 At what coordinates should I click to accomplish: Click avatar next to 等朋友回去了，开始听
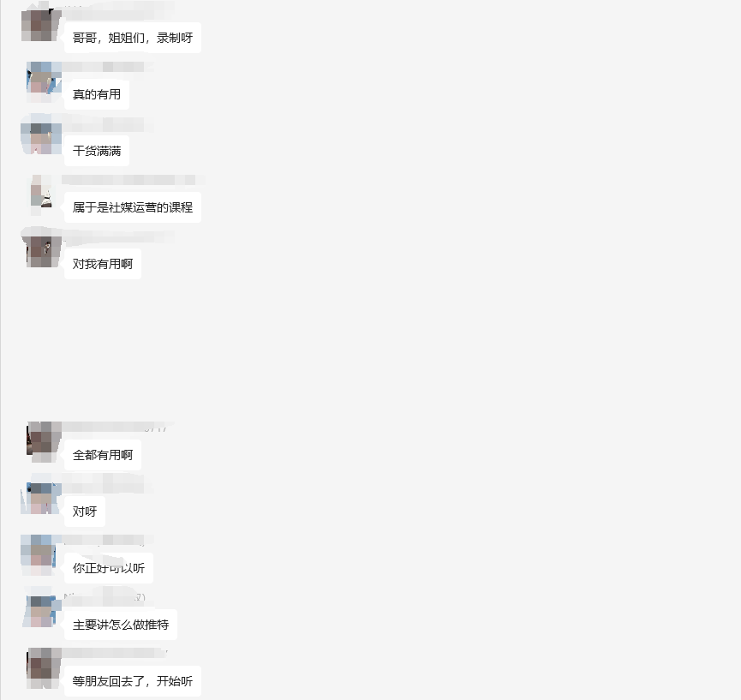point(44,667)
